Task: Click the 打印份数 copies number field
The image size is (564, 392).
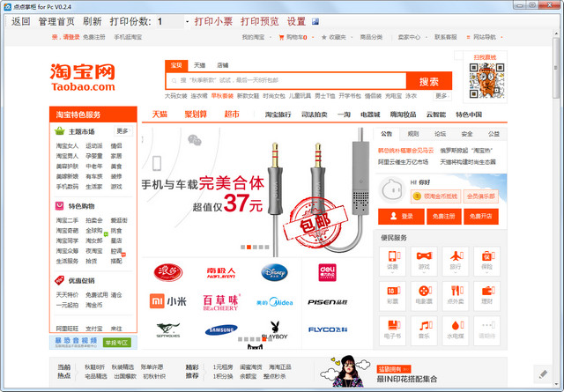Action: (171, 20)
